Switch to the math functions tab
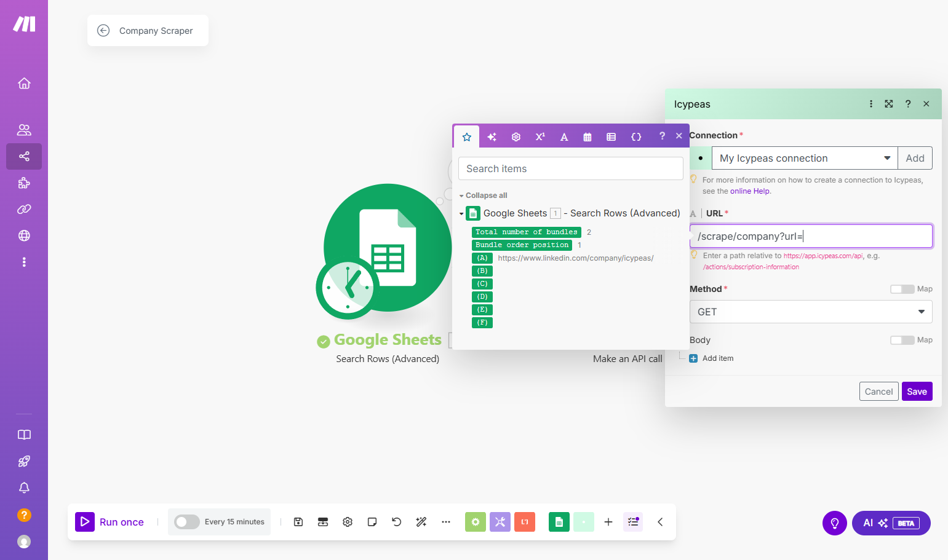The width and height of the screenshot is (948, 560). coord(540,136)
